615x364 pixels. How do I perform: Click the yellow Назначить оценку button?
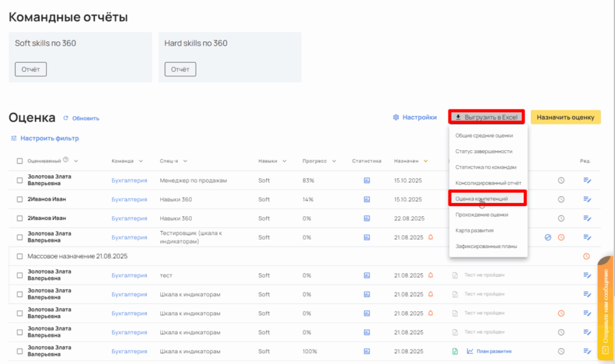point(566,118)
